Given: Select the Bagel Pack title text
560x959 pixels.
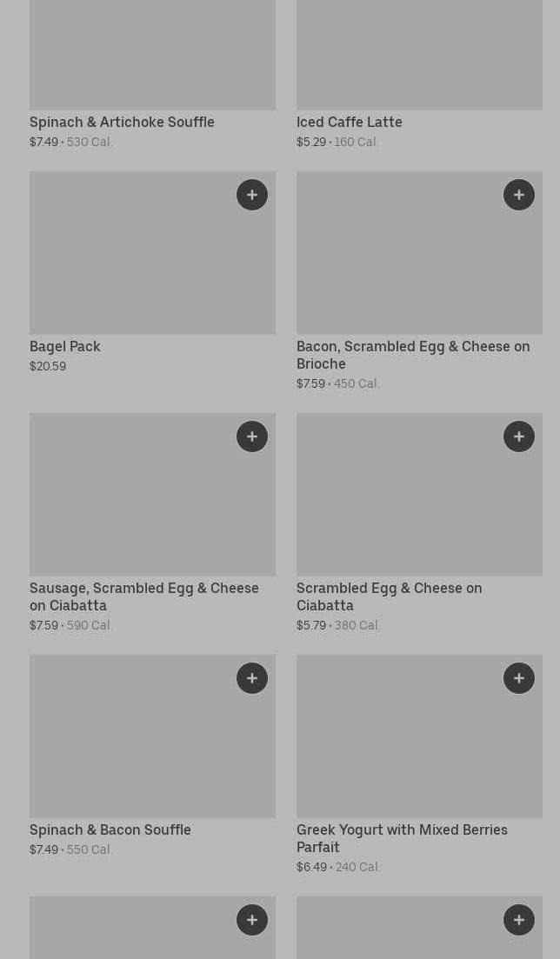Looking at the screenshot, I should pos(65,347).
